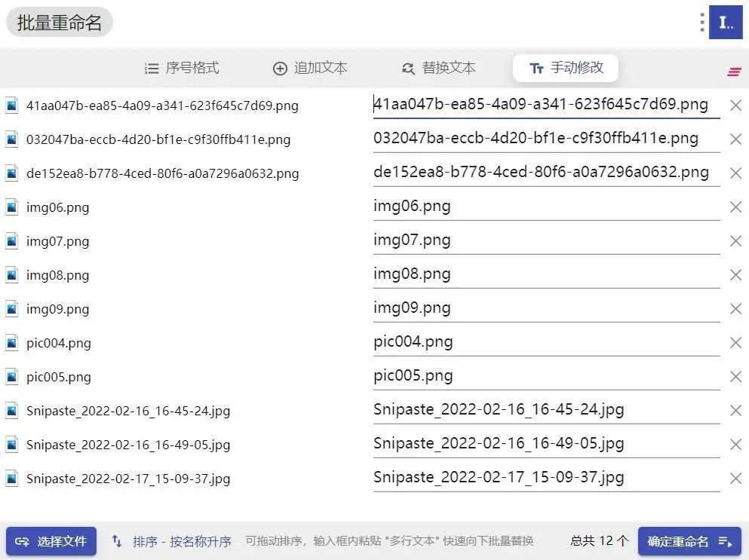Viewport: 749px width, 560px height.
Task: Click the swap-arrows icon beside 替换文本
Action: [x=407, y=68]
